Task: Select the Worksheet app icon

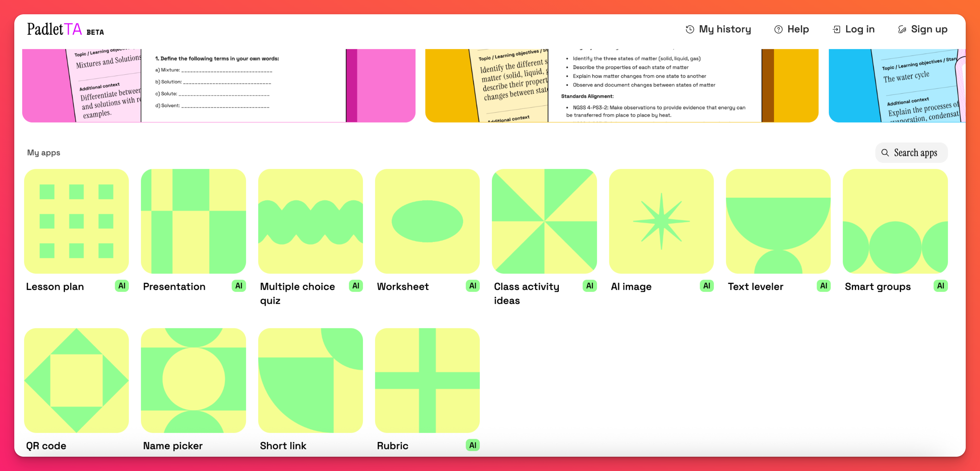Action: [x=427, y=221]
